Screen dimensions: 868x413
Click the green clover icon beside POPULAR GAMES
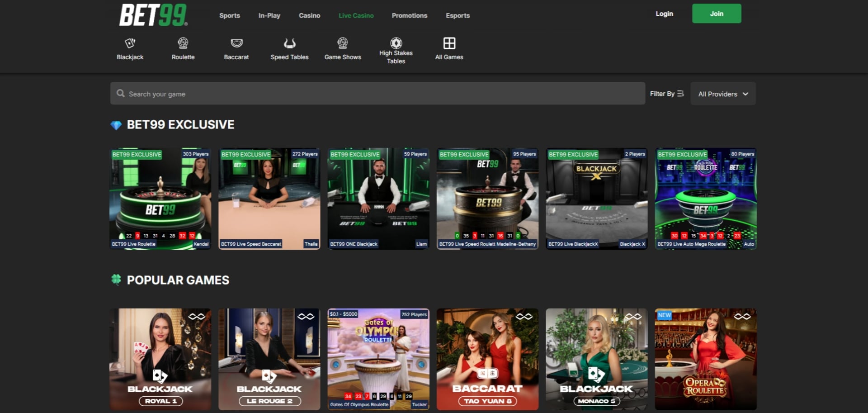click(x=116, y=280)
